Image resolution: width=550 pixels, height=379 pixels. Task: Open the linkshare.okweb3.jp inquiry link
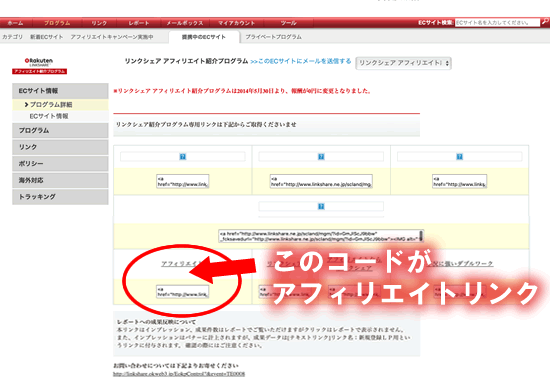pos(179,374)
